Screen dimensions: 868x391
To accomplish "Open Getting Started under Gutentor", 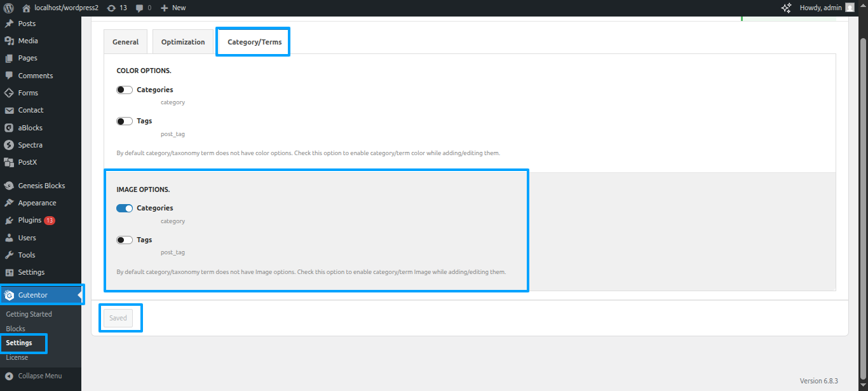I will pyautogui.click(x=29, y=314).
